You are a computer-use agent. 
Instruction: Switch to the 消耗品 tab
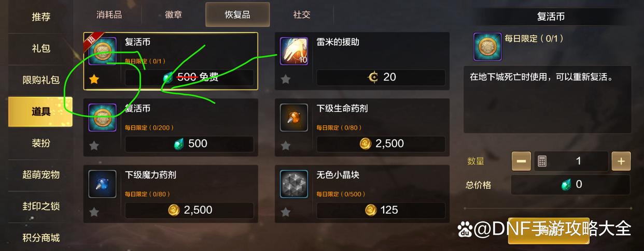[109, 14]
